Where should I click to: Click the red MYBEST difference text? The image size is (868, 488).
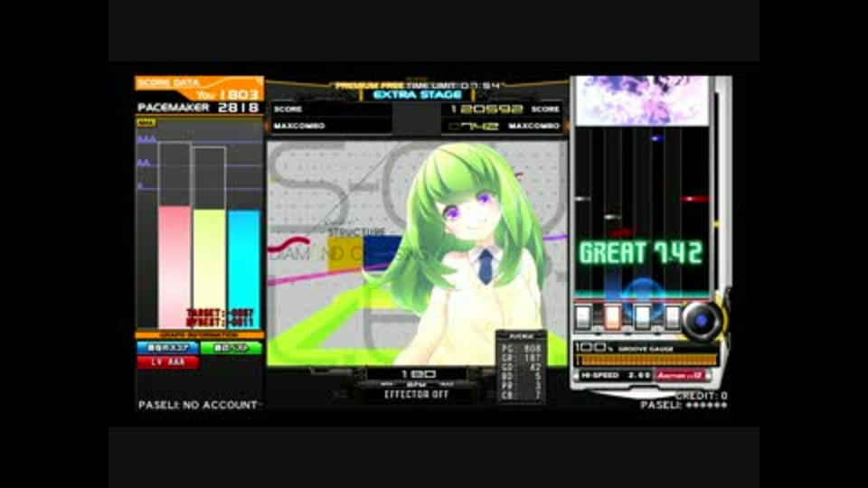coord(221,322)
